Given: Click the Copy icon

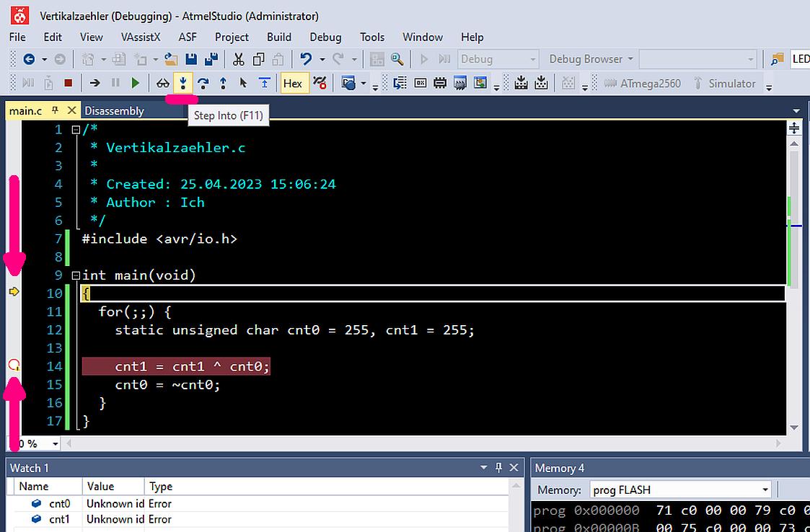Looking at the screenshot, I should 259,59.
